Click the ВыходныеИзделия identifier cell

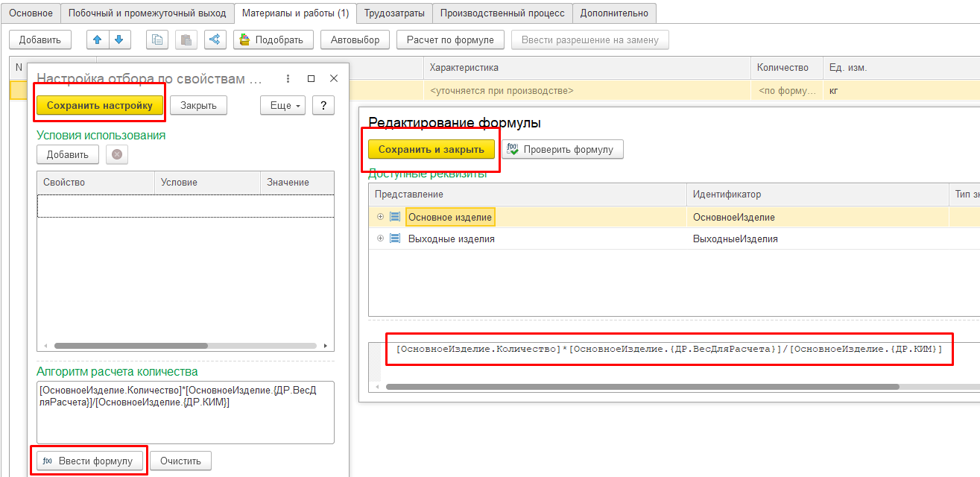pos(818,238)
